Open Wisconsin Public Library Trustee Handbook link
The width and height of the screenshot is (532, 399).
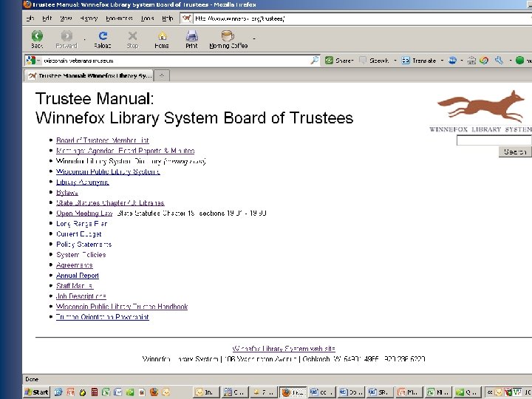click(122, 307)
